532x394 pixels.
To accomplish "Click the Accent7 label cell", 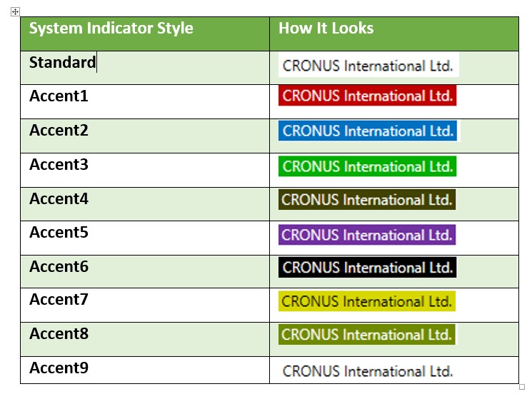I will point(145,305).
